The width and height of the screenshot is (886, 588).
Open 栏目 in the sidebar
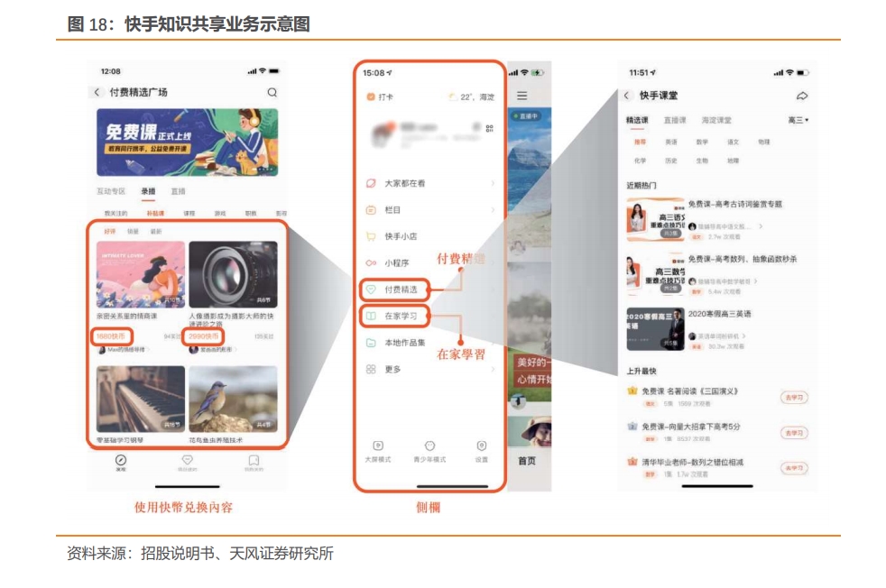[429, 210]
